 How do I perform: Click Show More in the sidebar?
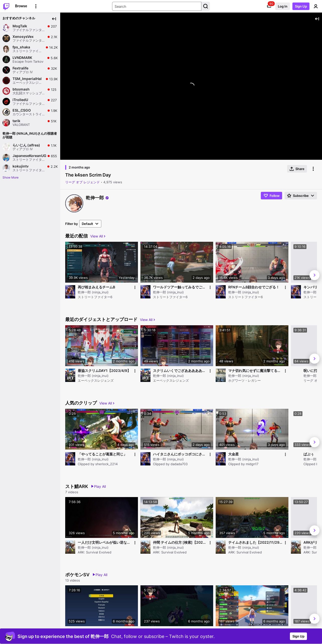[x=11, y=178]
